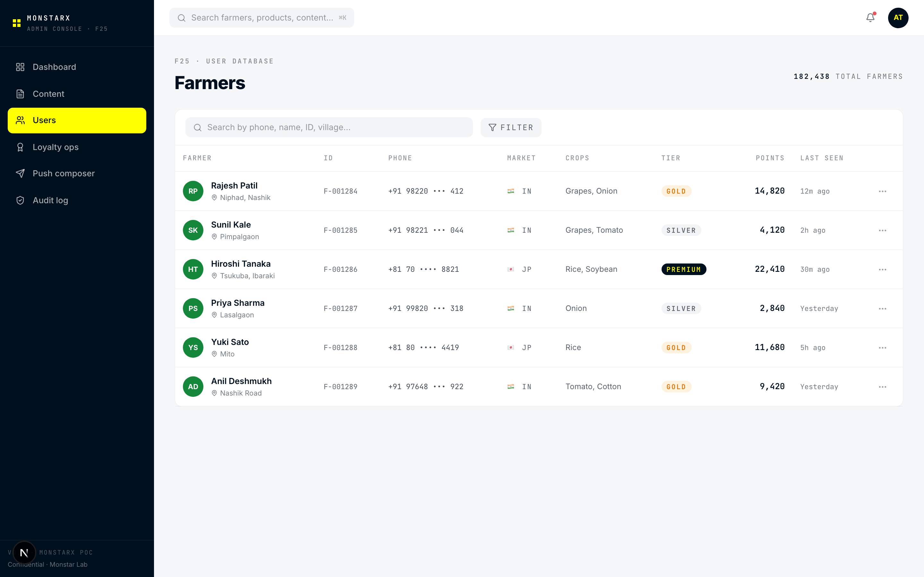The height and width of the screenshot is (577, 924).
Task: Click the MonstarX logo grid icon
Action: click(16, 23)
